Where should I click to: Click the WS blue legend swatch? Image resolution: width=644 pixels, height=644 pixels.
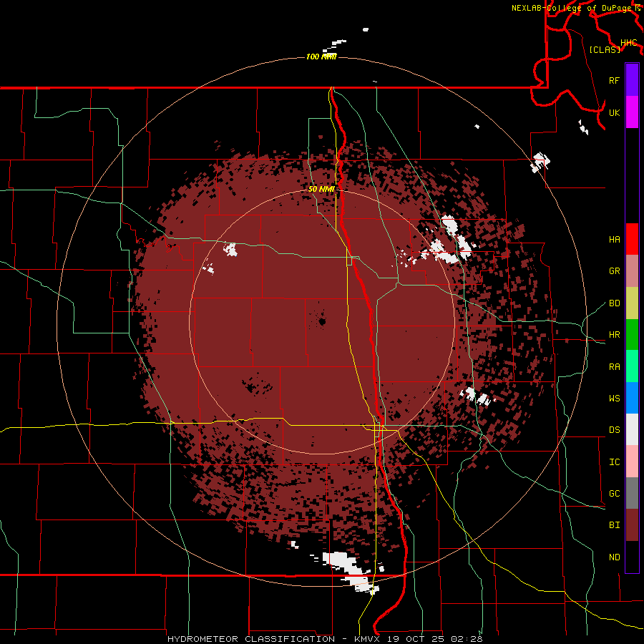[x=632, y=398]
